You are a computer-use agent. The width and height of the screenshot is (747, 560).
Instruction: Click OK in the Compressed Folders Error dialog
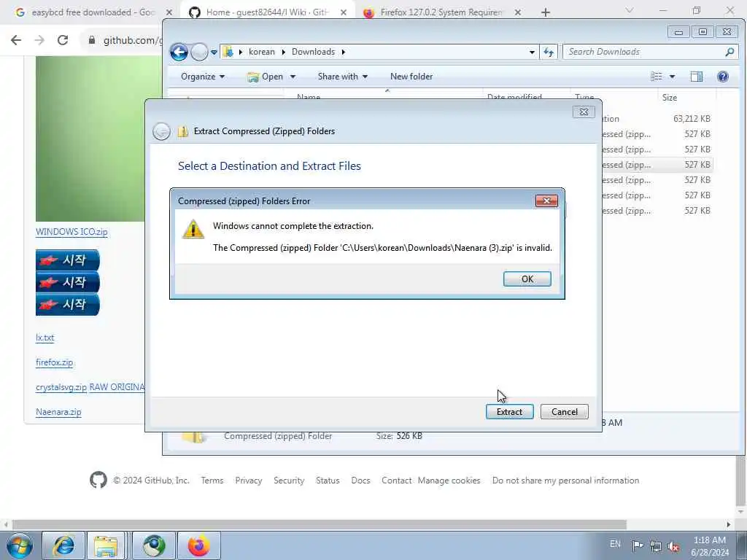(x=527, y=279)
